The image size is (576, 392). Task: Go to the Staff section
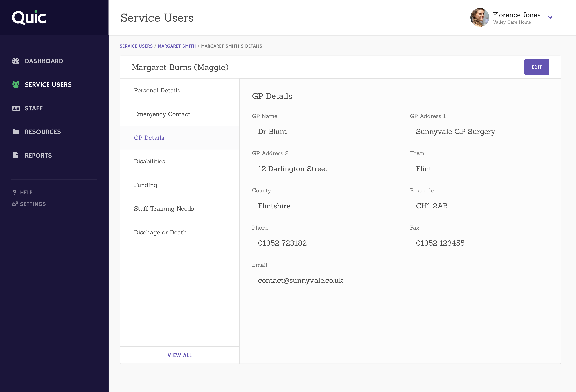[34, 108]
